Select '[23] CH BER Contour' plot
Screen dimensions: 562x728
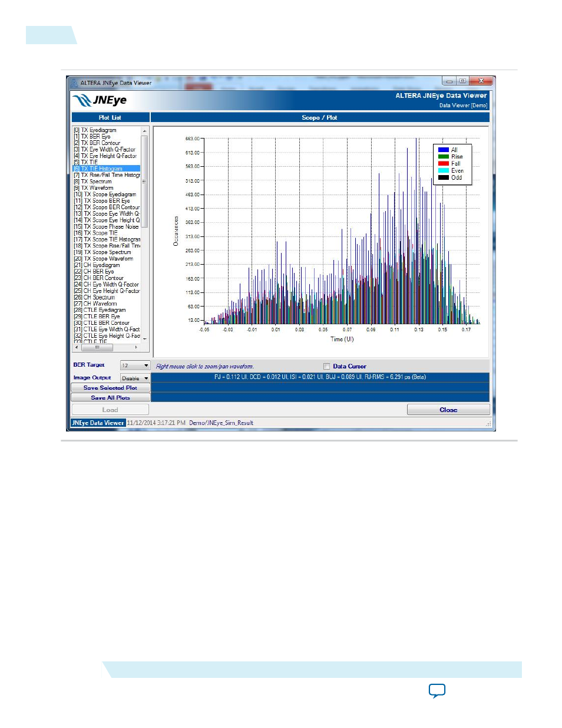(x=98, y=278)
